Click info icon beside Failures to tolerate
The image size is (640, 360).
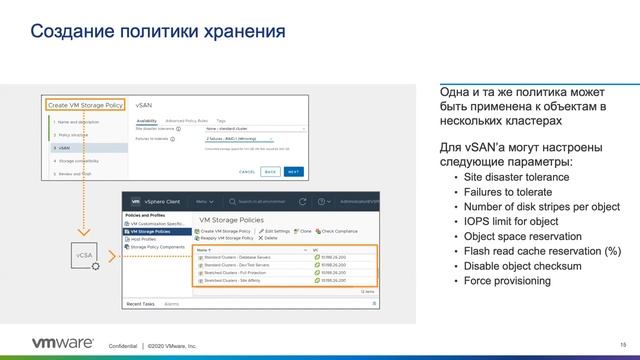pyautogui.click(x=172, y=139)
